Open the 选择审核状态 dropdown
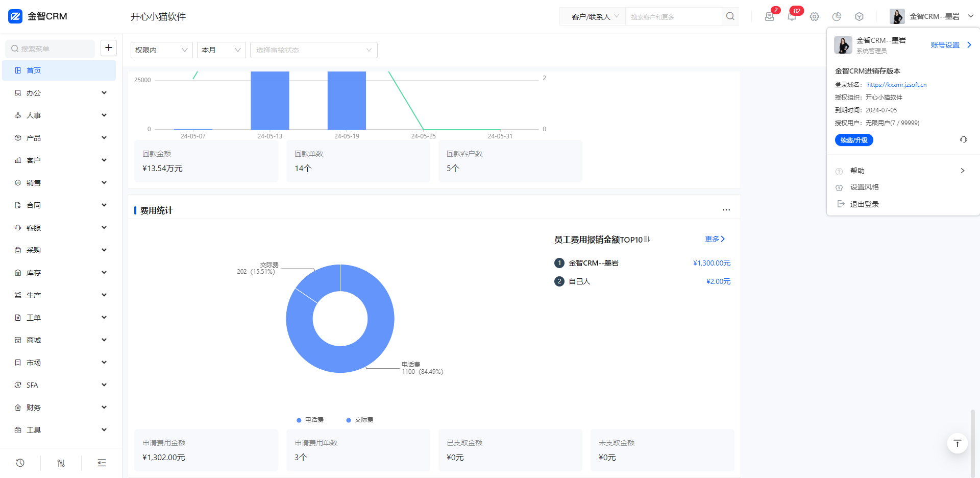The image size is (980, 478). click(x=314, y=50)
